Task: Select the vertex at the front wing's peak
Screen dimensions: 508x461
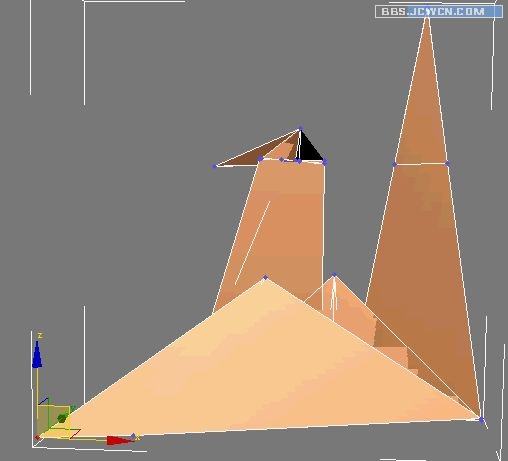Action: click(x=266, y=277)
